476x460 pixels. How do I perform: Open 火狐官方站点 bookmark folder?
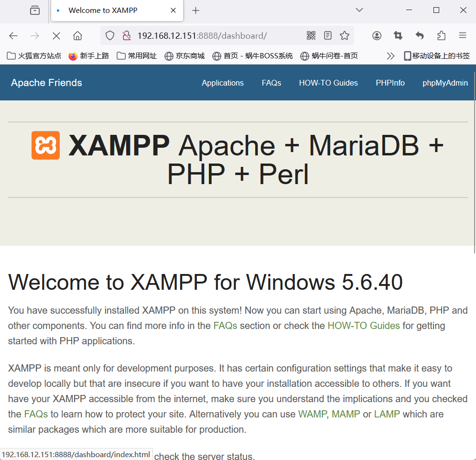click(x=34, y=56)
